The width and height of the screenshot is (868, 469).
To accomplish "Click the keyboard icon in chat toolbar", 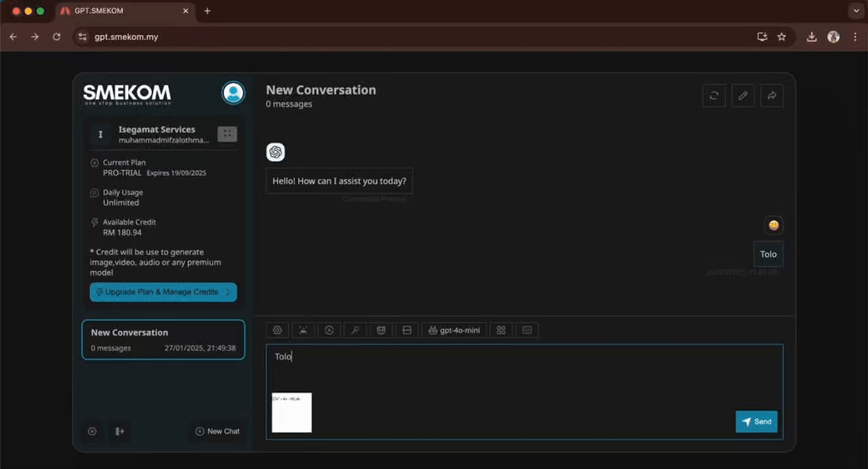I will (527, 330).
